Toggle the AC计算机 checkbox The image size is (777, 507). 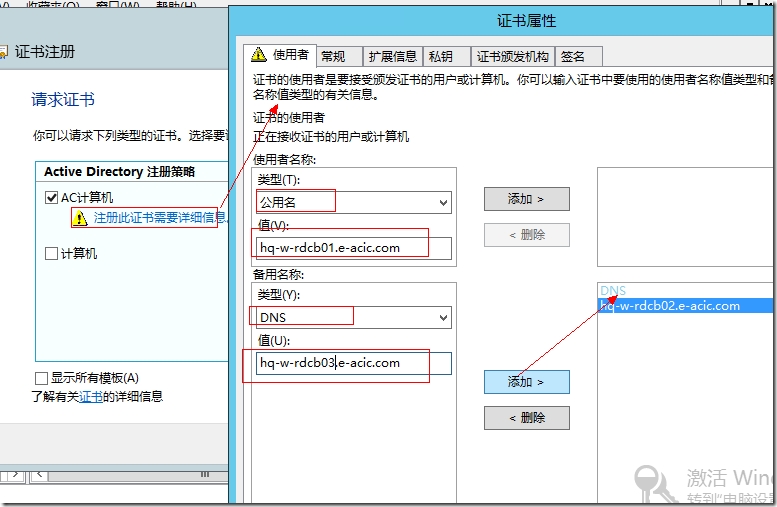[52, 198]
